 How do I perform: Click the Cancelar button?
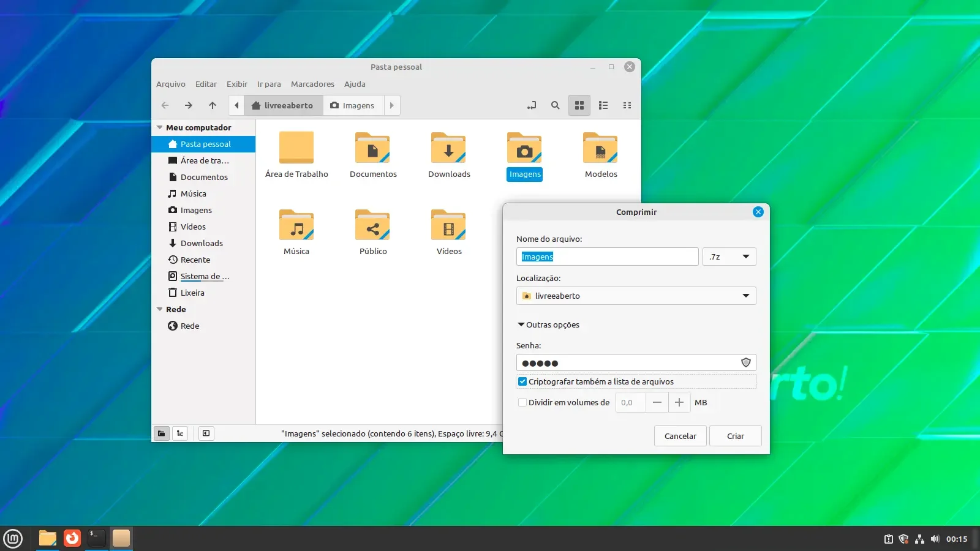pyautogui.click(x=680, y=436)
